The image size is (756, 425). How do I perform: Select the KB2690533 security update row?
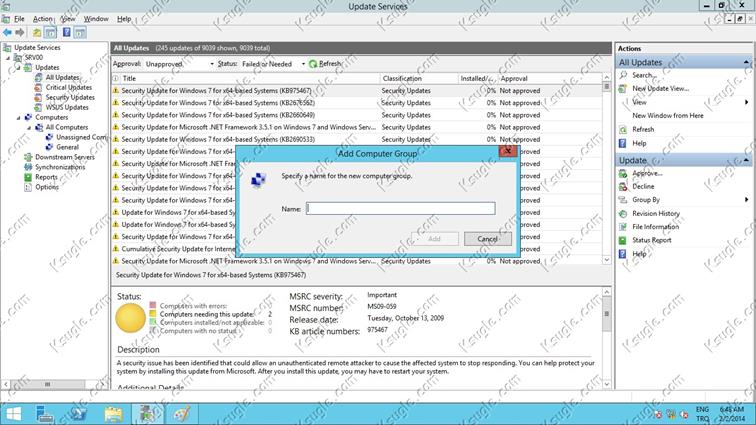point(357,139)
